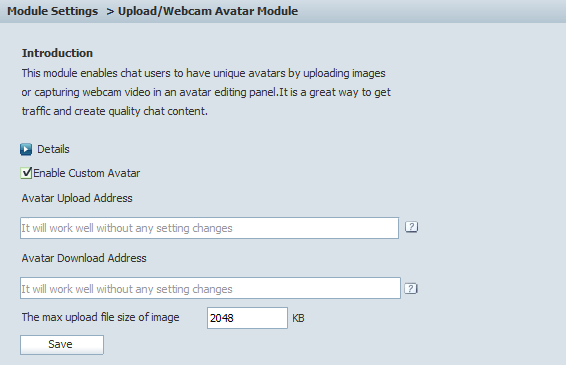Focus the max upload file size field
566x365 pixels.
(247, 318)
